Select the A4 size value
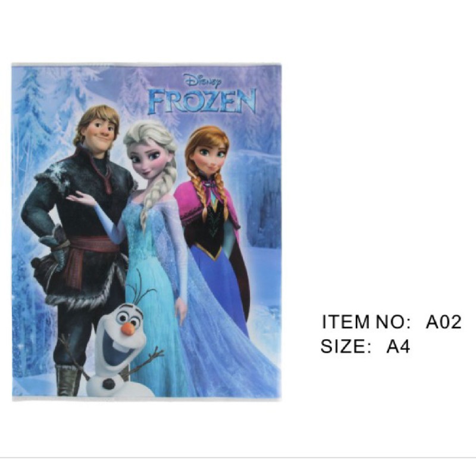 pos(398,346)
